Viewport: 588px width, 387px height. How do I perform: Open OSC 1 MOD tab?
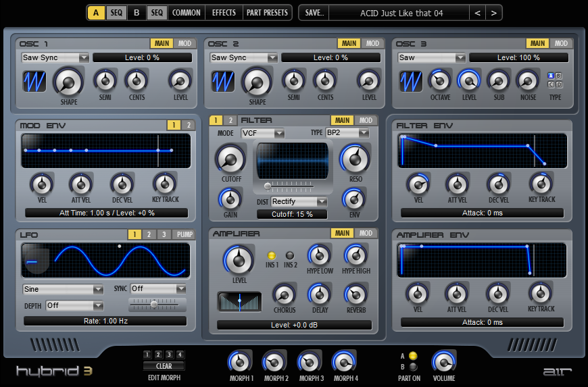[x=185, y=43]
